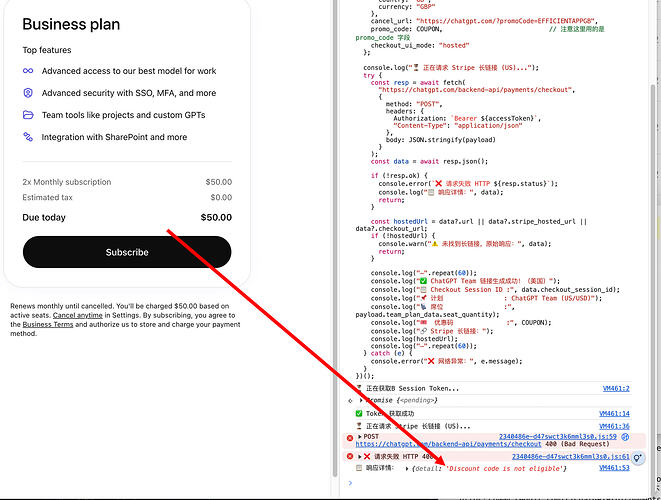Click the Token success log line
Image resolution: width=661 pixels, height=500 pixels.
[390, 414]
